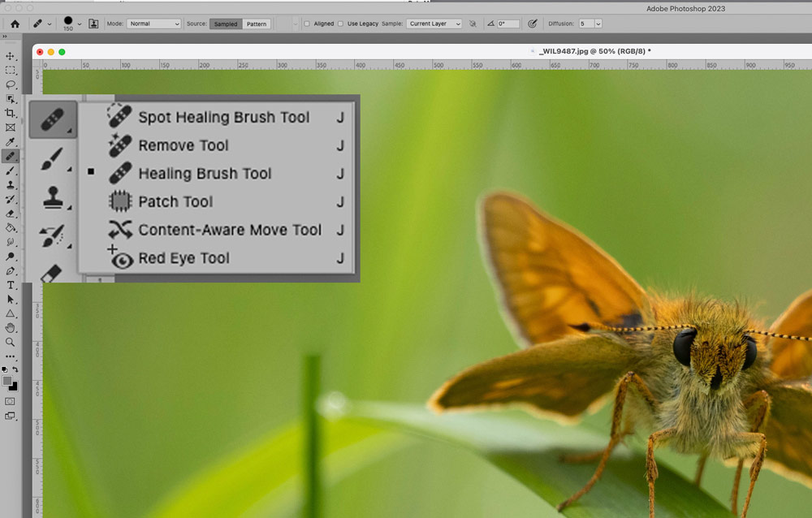Click the healing brush tool preset icon
The height and width of the screenshot is (518, 812).
(x=38, y=24)
